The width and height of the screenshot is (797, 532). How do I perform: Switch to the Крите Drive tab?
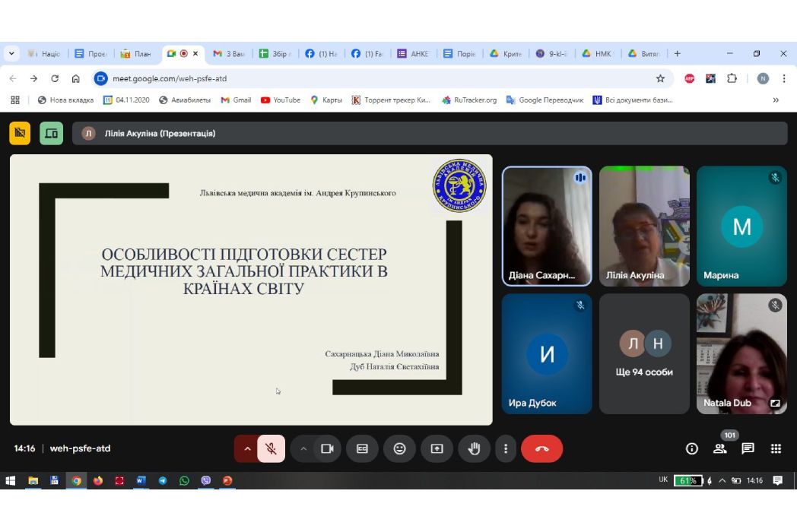(x=506, y=53)
